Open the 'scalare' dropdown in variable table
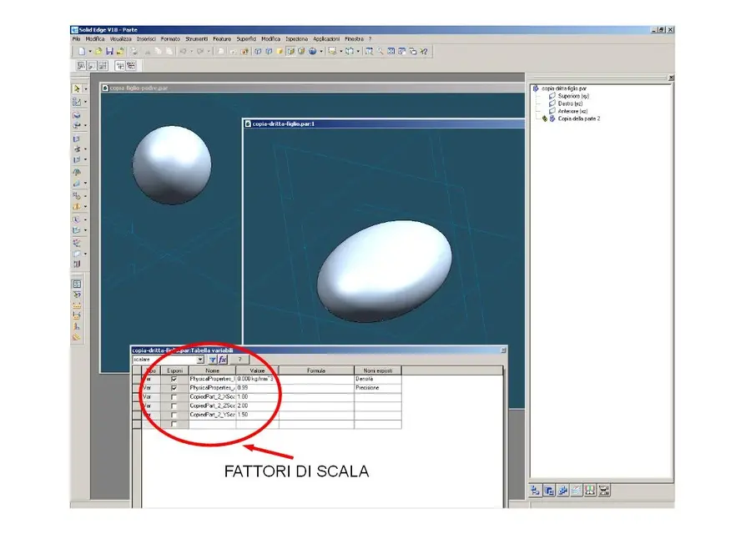The image size is (756, 534). [x=200, y=360]
